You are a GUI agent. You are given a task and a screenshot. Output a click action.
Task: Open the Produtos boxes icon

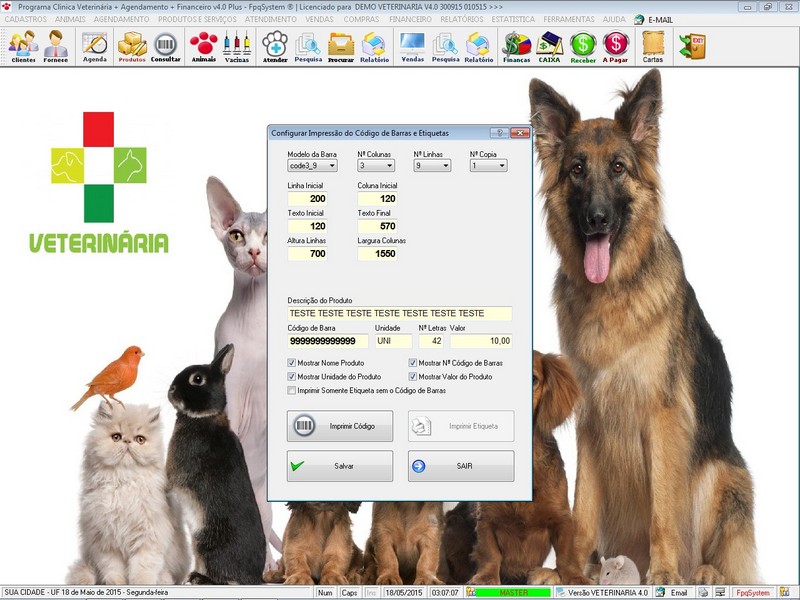point(132,46)
